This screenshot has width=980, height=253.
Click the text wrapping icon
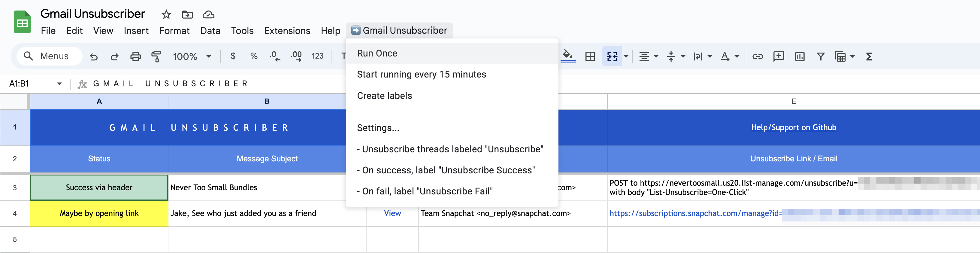698,56
